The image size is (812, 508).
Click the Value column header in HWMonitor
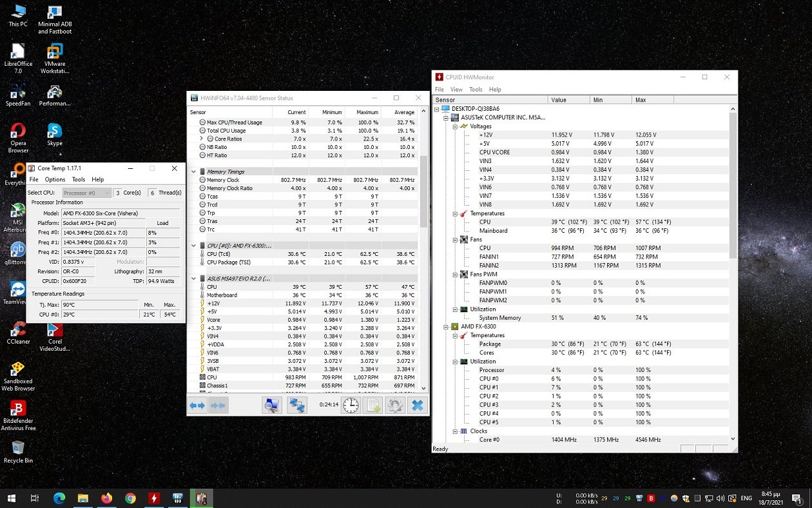tap(569, 100)
